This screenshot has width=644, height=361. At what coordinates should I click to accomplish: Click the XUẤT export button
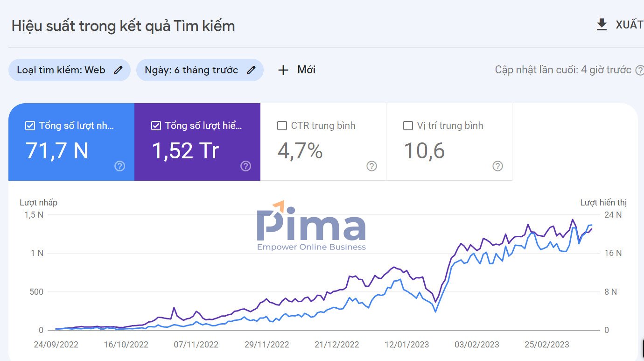coord(629,25)
